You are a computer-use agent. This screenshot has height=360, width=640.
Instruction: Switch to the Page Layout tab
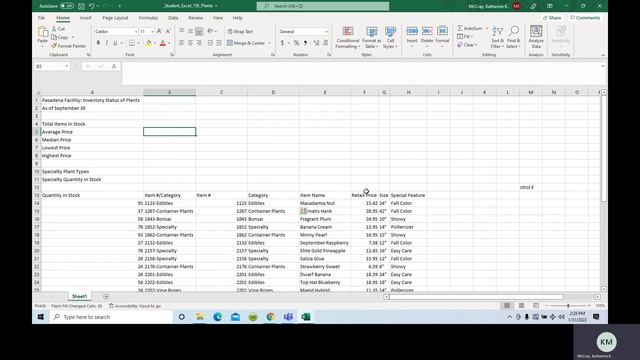coord(115,18)
